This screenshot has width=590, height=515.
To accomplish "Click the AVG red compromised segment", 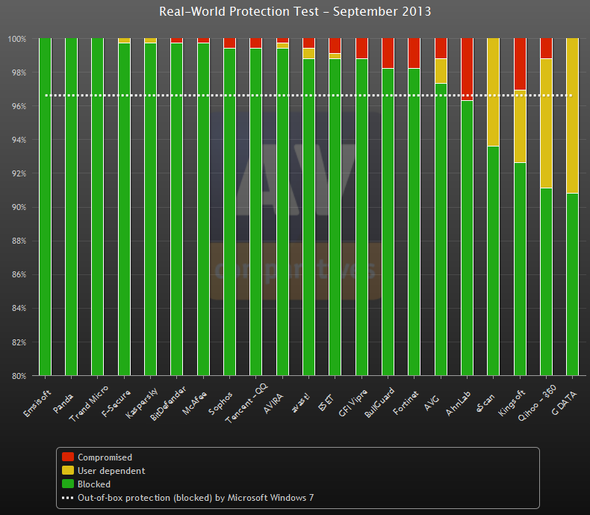I will [x=441, y=48].
